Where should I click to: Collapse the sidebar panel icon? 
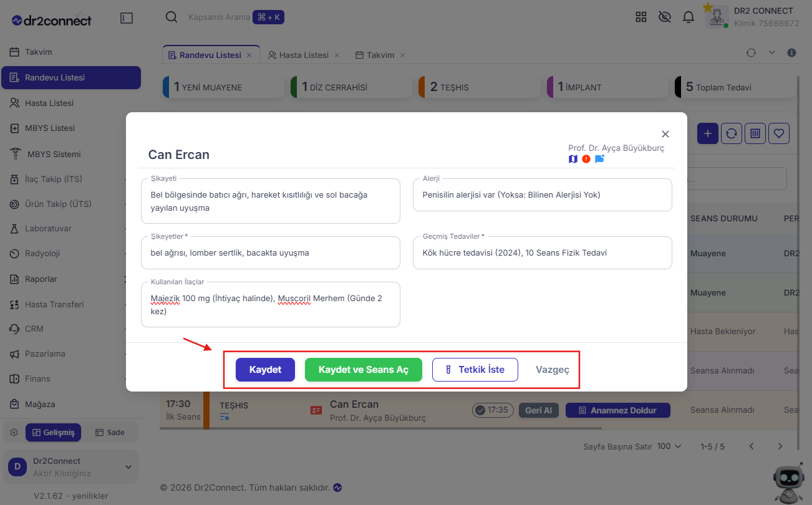pos(127,19)
